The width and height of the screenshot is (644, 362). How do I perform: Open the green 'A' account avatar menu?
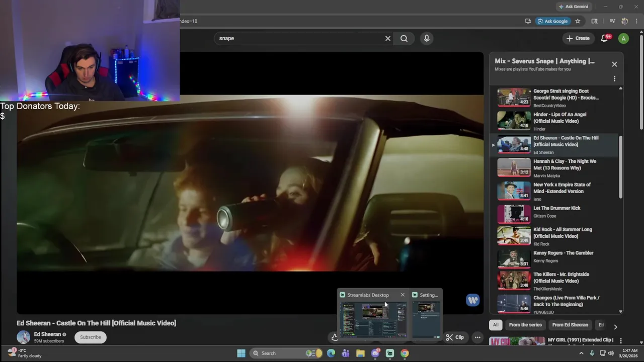click(x=623, y=38)
